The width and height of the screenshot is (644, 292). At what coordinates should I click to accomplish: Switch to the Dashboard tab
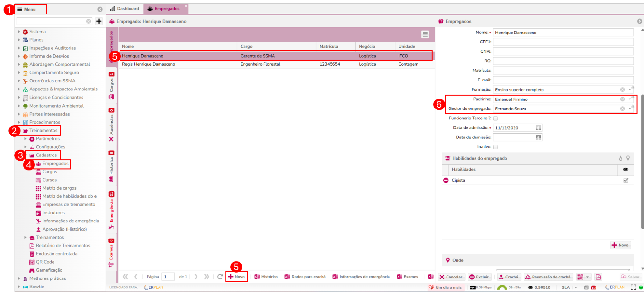coord(125,9)
